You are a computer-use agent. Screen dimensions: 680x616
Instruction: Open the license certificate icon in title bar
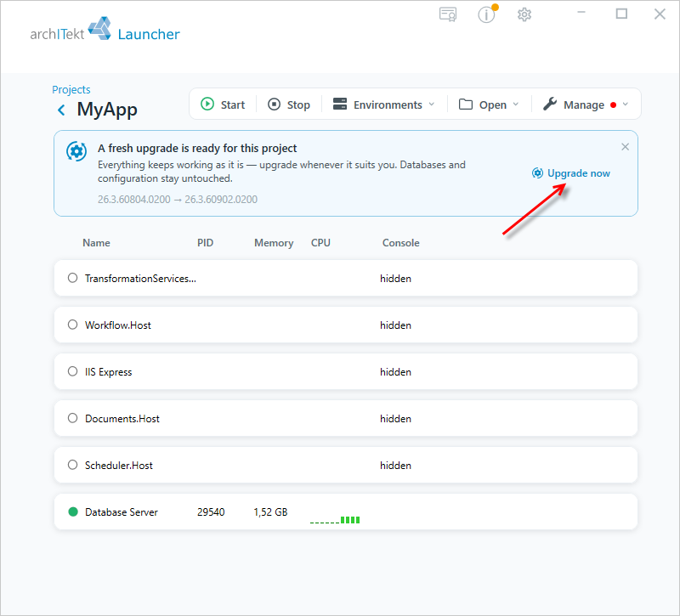[x=448, y=14]
